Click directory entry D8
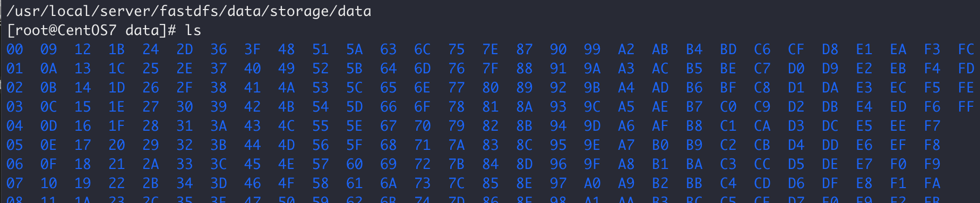 click(830, 49)
